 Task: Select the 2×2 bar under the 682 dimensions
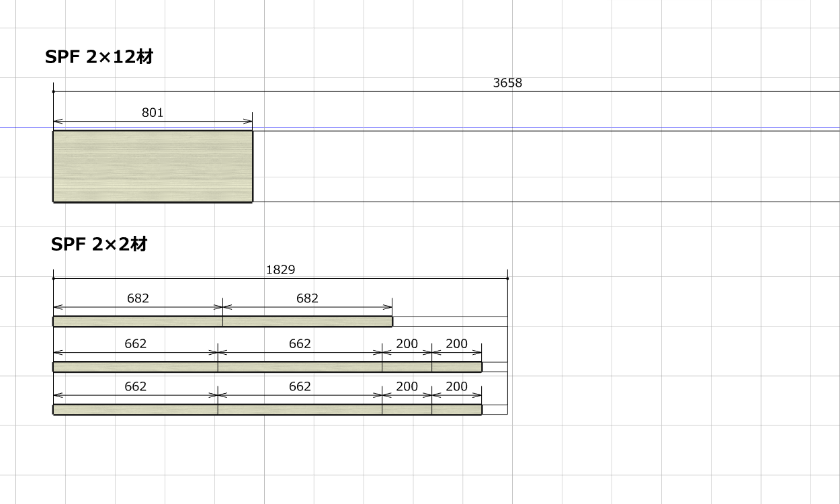click(x=222, y=322)
